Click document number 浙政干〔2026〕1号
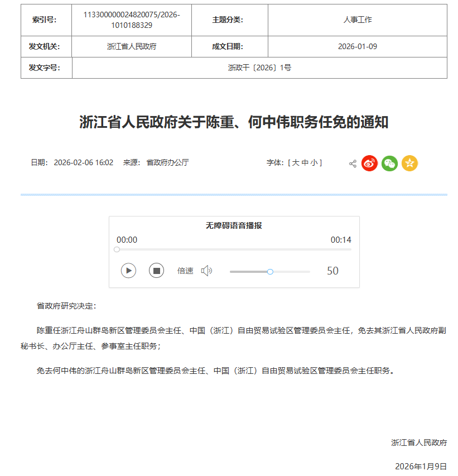This screenshot has height=476, width=458. (x=259, y=68)
